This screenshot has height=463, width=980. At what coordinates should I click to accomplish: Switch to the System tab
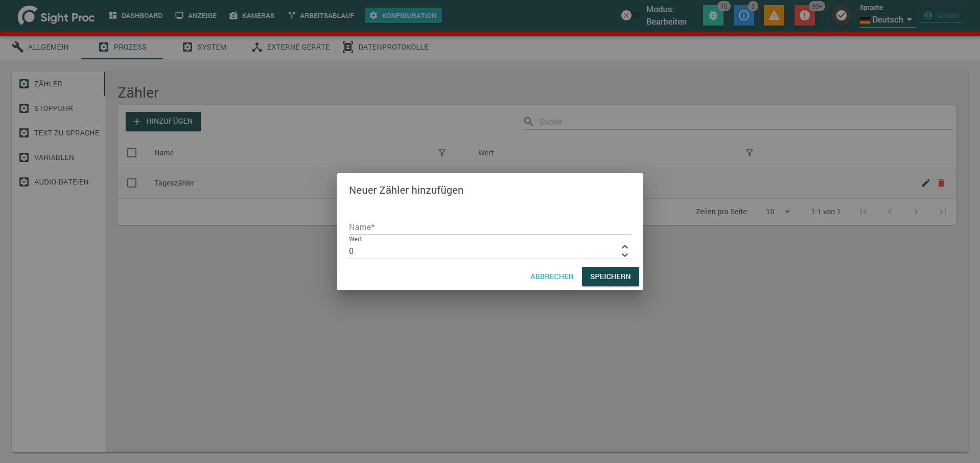(204, 47)
